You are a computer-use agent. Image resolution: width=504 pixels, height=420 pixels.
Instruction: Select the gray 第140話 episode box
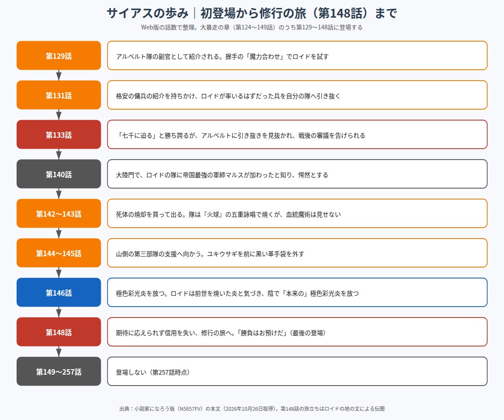point(59,174)
